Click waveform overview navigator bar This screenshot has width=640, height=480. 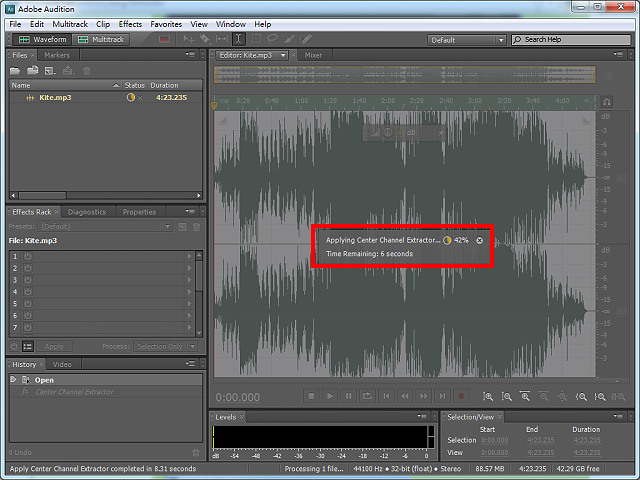pyautogui.click(x=404, y=75)
